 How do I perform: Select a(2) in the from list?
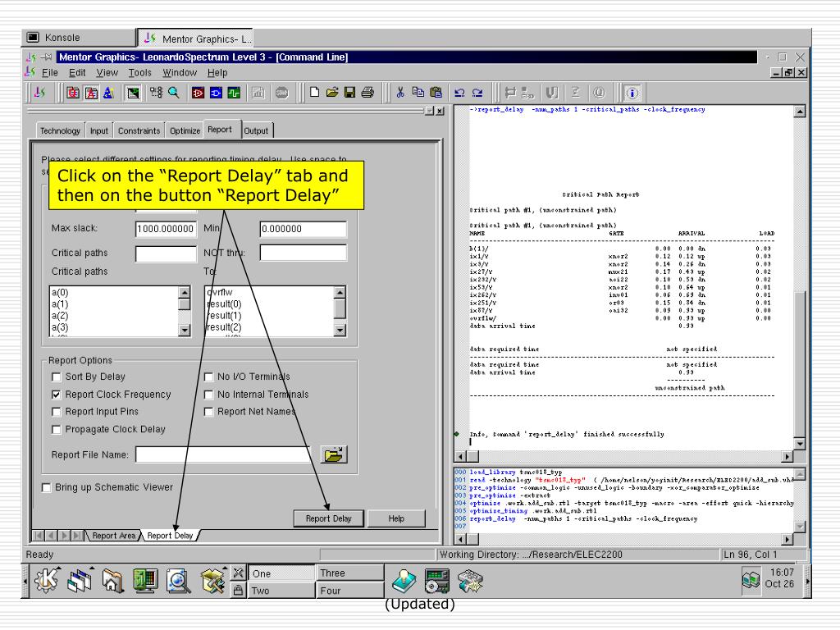coord(60,316)
